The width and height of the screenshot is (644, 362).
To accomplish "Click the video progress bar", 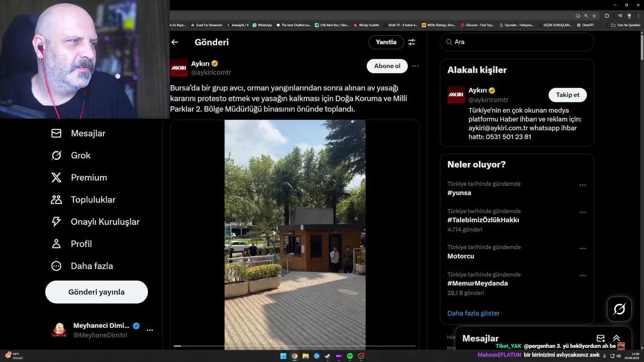I will click(x=295, y=346).
